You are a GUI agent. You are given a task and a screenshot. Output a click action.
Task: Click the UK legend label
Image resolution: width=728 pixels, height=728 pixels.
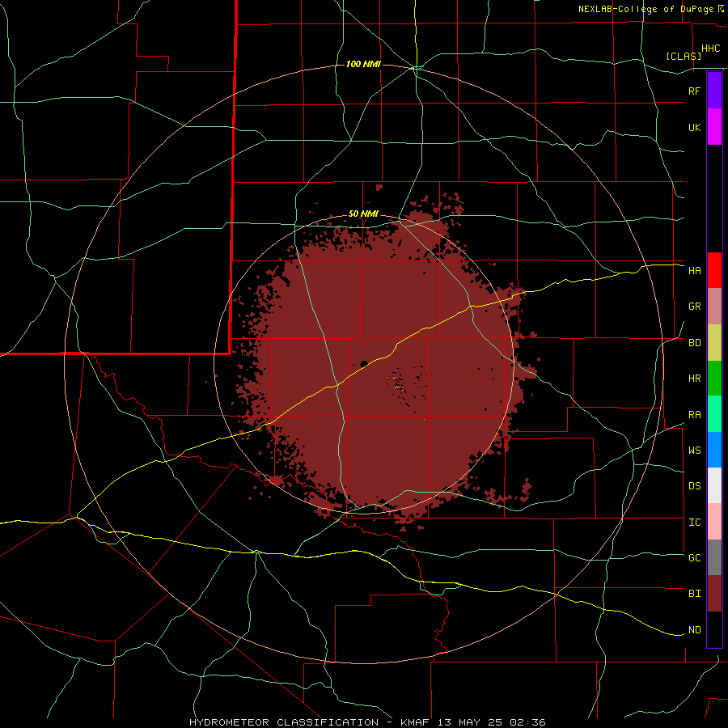(x=694, y=127)
